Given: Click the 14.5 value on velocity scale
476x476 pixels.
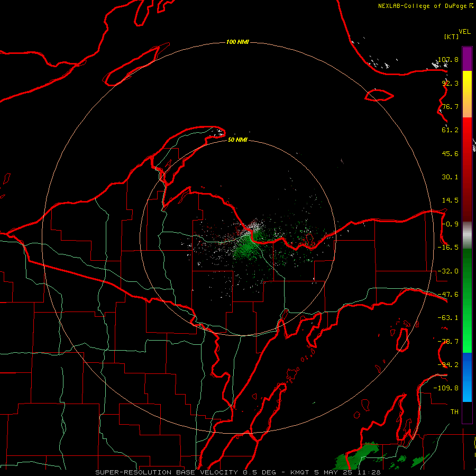Looking at the screenshot, I should point(450,200).
